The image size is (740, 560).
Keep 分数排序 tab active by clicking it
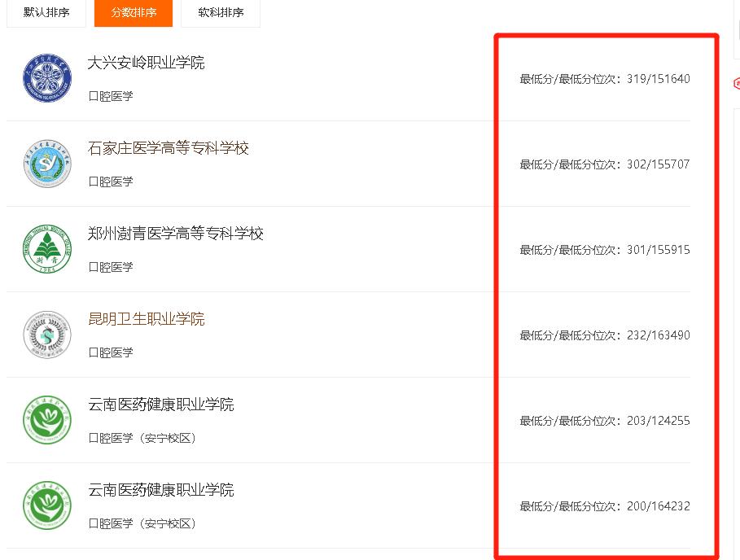[133, 13]
